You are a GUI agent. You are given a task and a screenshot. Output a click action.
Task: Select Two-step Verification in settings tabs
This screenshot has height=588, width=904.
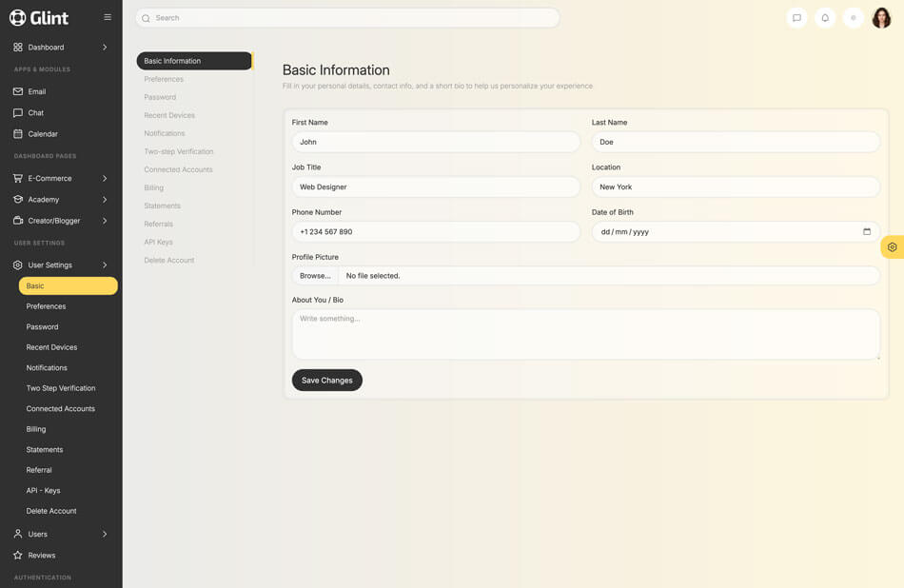[x=179, y=151]
